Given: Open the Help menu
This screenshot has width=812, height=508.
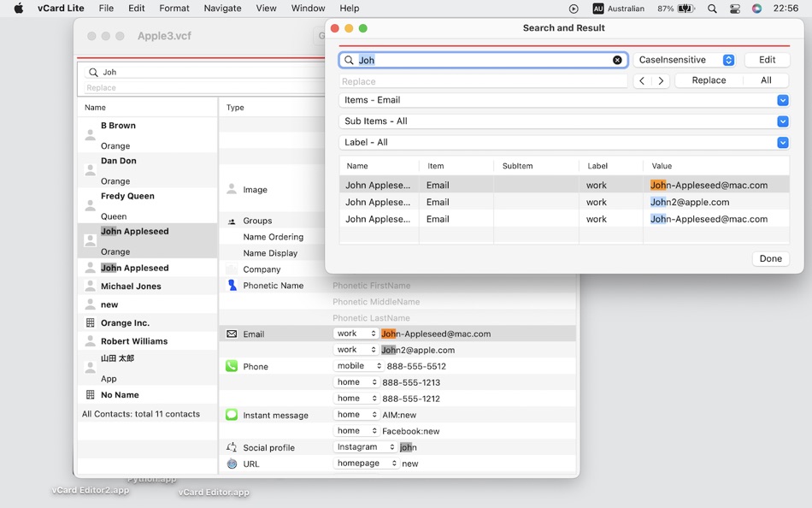Looking at the screenshot, I should click(x=350, y=9).
